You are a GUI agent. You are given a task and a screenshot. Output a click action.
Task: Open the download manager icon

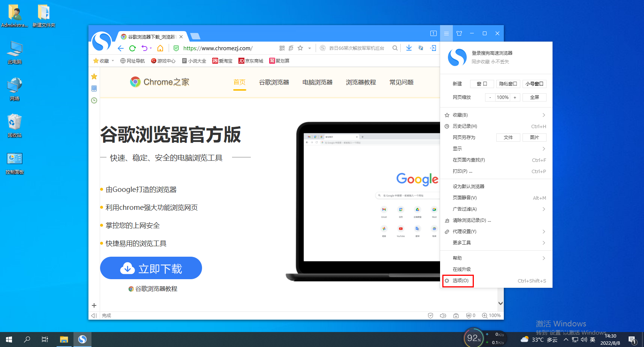coord(409,48)
